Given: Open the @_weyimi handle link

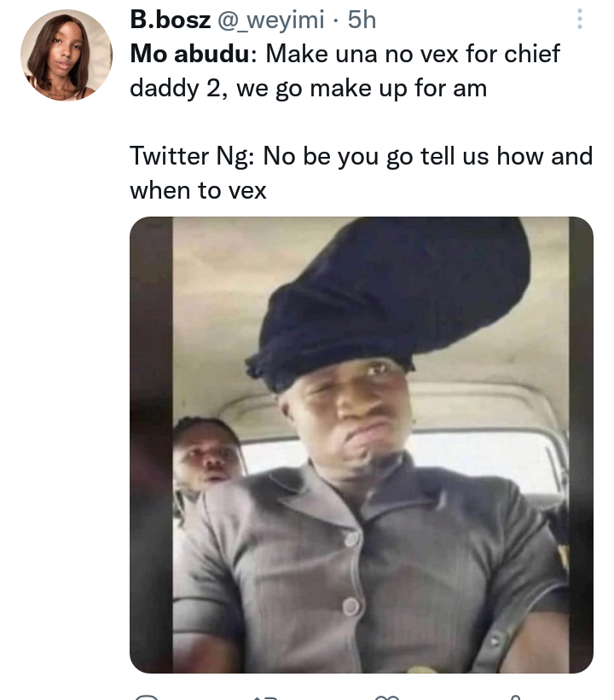Looking at the screenshot, I should click(270, 20).
